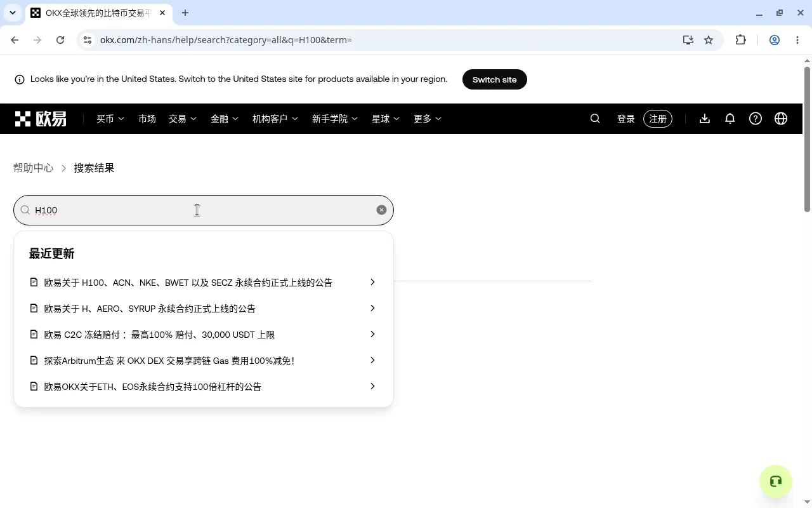Click the Switch site button
The width and height of the screenshot is (812, 508).
tap(495, 79)
